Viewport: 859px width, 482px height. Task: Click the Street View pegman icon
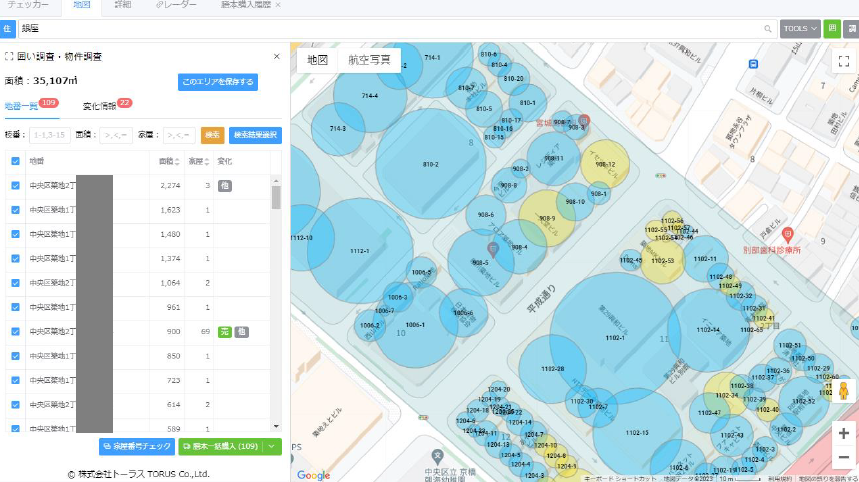click(843, 392)
